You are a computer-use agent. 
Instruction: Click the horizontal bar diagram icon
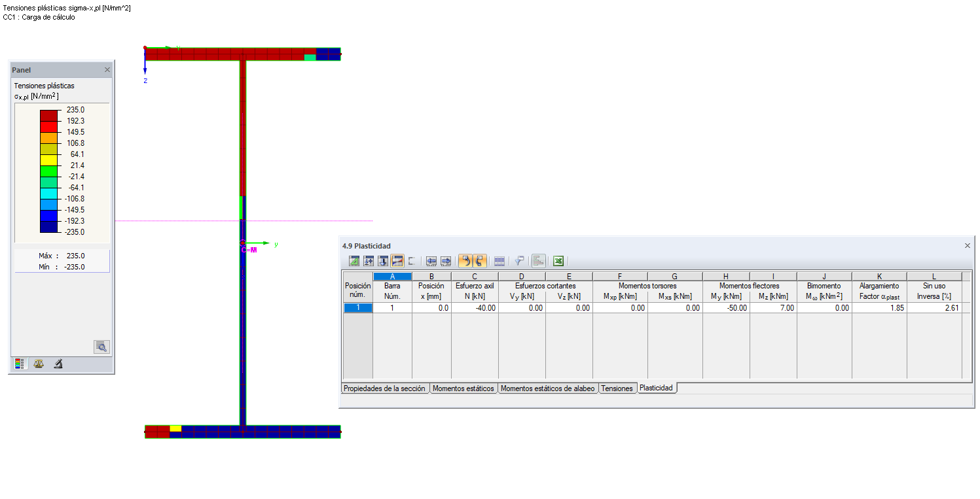[x=539, y=261]
